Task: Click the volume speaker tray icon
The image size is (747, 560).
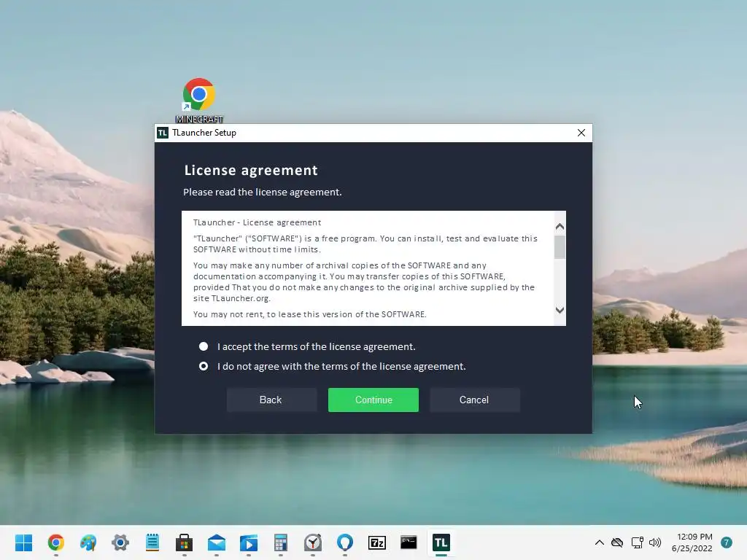Action: point(655,542)
